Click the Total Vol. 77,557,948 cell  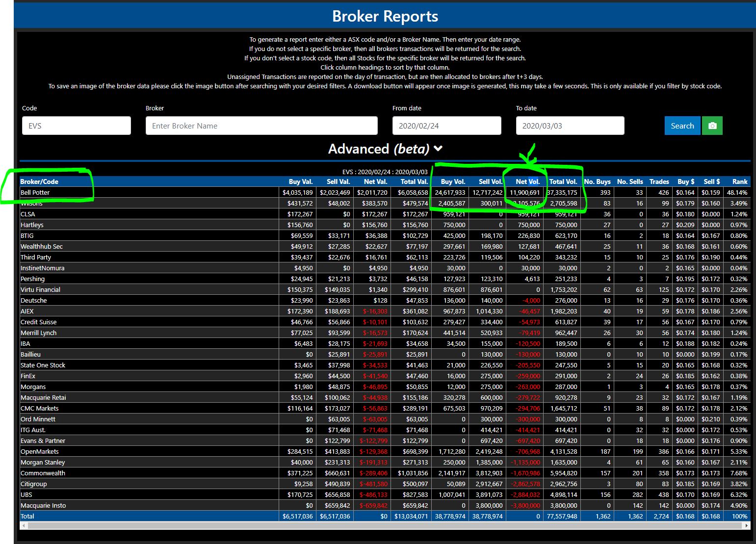click(x=562, y=516)
